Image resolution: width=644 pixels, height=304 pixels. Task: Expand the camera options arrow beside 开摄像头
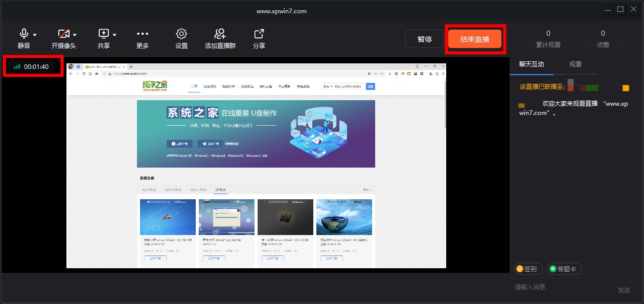[x=75, y=35]
